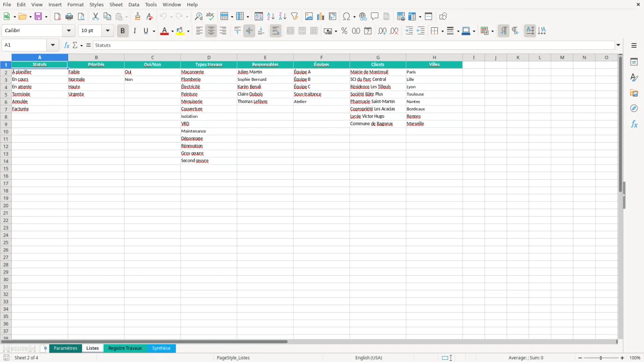This screenshot has width=644, height=362.
Task: Open the Sheet menu
Action: click(116, 4)
